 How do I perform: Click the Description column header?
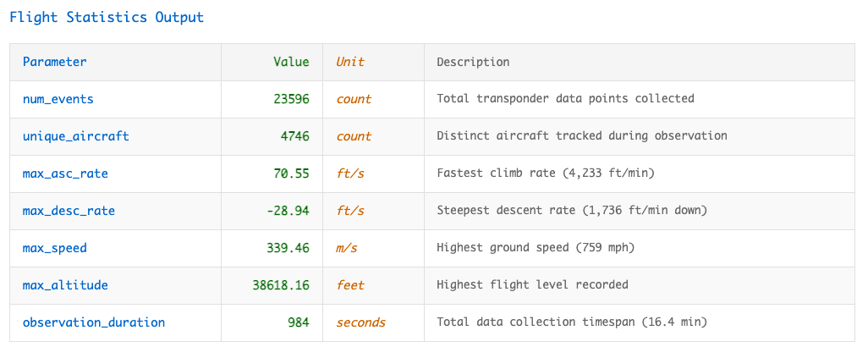click(473, 62)
